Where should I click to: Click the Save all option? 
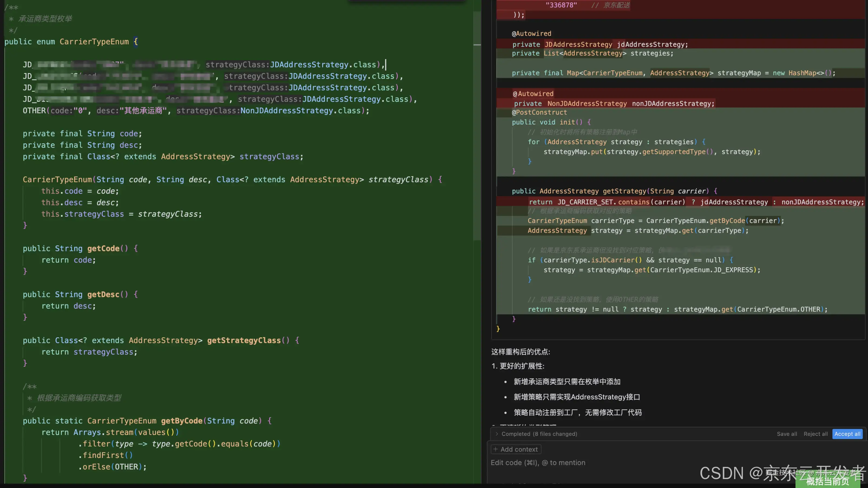click(787, 433)
